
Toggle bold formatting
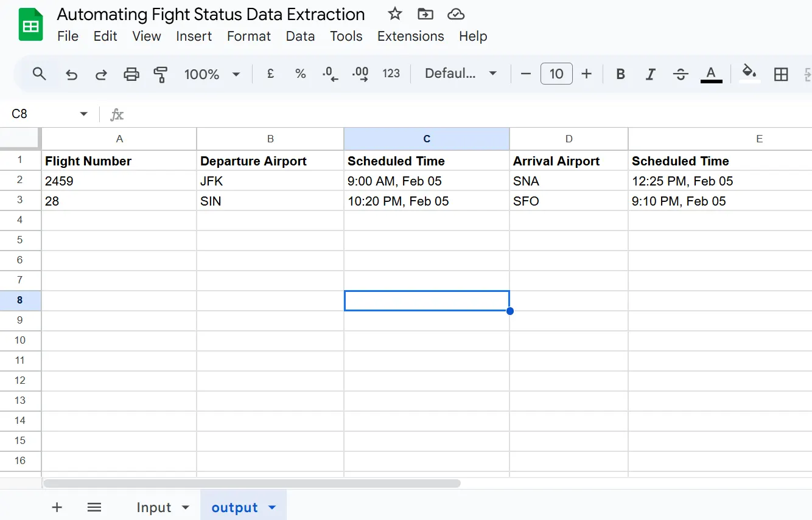pyautogui.click(x=620, y=74)
